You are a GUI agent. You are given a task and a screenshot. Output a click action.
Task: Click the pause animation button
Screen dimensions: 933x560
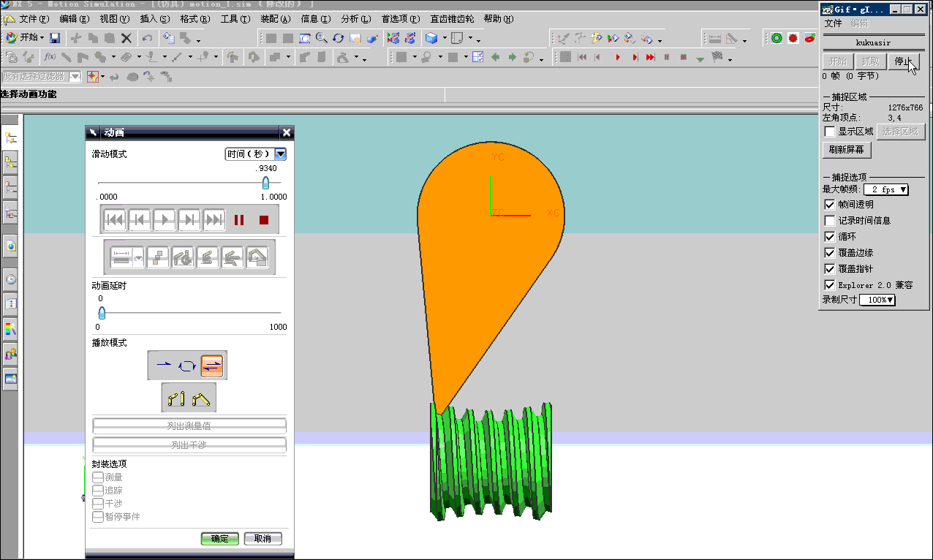coord(239,219)
